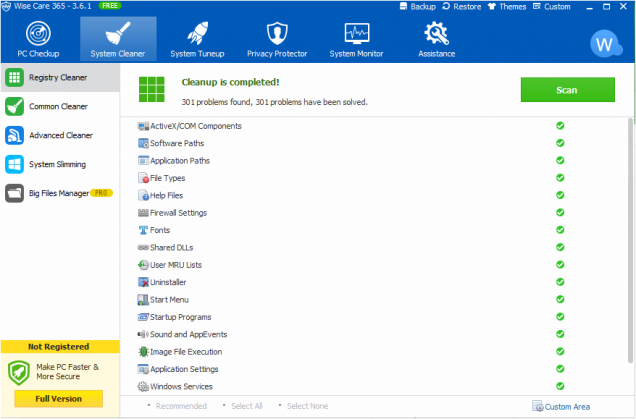The width and height of the screenshot is (636, 419).
Task: Click the vertical scrollbar of the list
Action: (630, 240)
